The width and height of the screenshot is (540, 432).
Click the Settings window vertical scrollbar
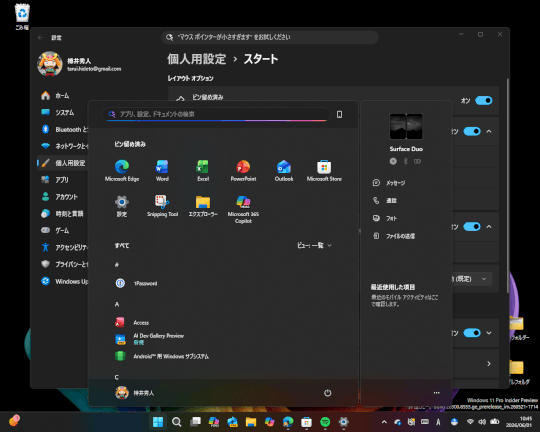tap(507, 186)
